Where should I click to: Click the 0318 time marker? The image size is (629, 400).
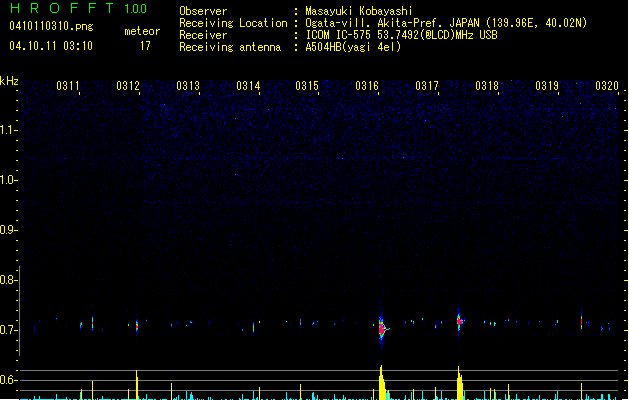pyautogui.click(x=487, y=86)
